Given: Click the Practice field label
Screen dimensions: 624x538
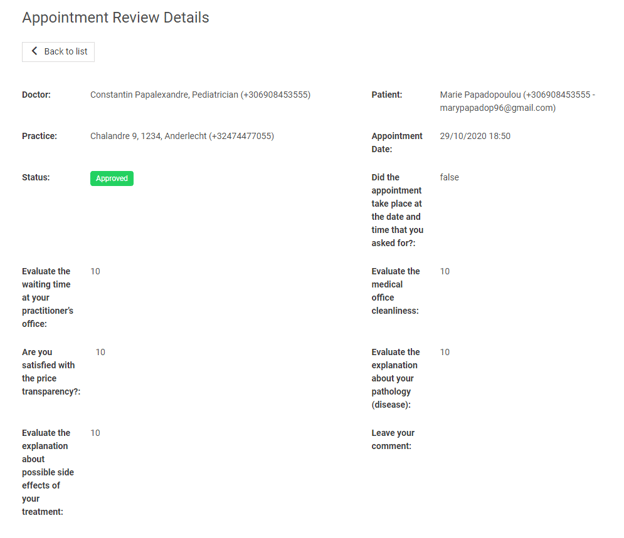Looking at the screenshot, I should click(39, 136).
